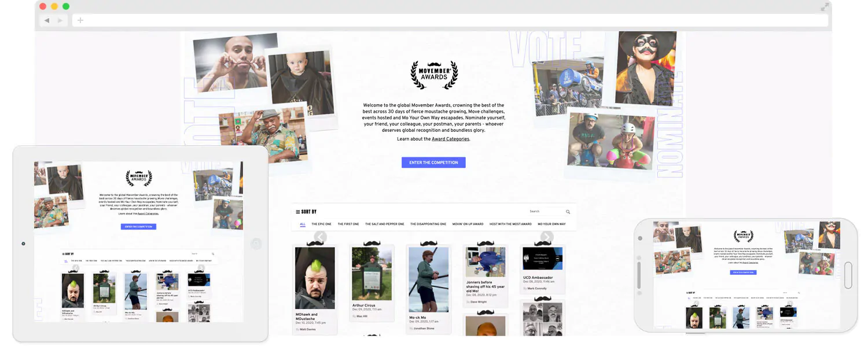868x354 pixels.
Task: Click the search magnifier icon
Action: pyautogui.click(x=568, y=212)
